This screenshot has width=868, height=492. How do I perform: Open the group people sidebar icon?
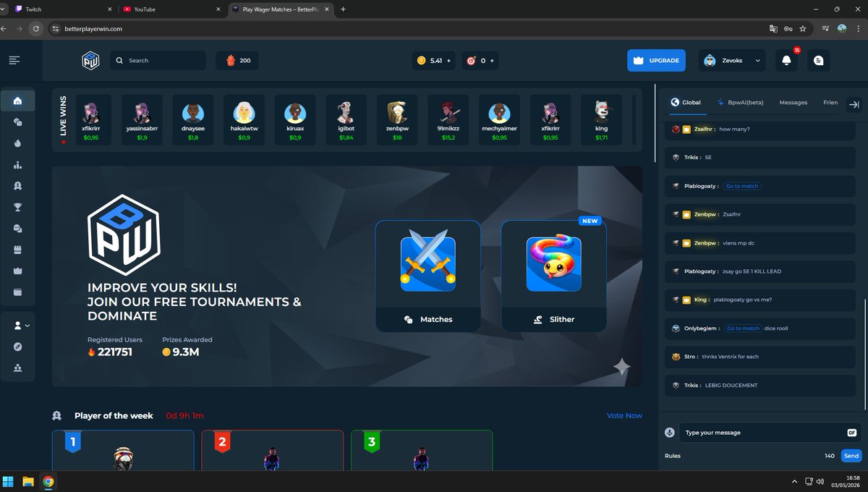(17, 368)
